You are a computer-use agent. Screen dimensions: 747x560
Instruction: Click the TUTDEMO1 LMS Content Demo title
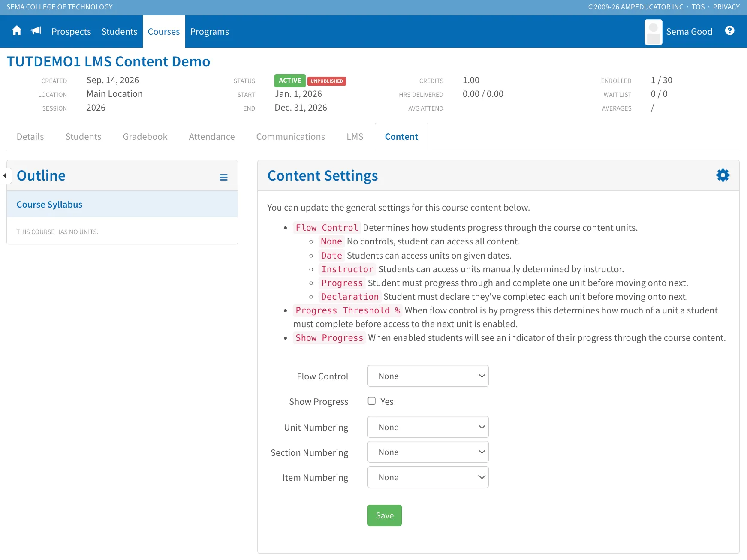(x=108, y=62)
